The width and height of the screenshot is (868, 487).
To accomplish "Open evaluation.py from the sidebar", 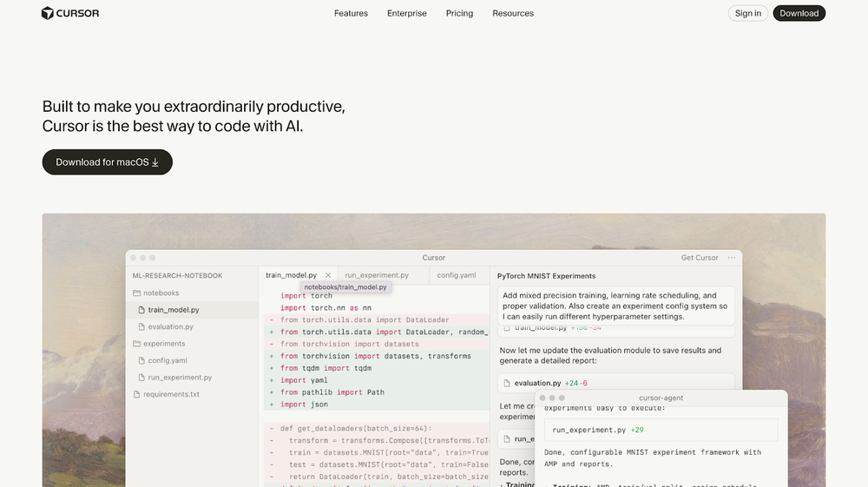I will point(170,326).
